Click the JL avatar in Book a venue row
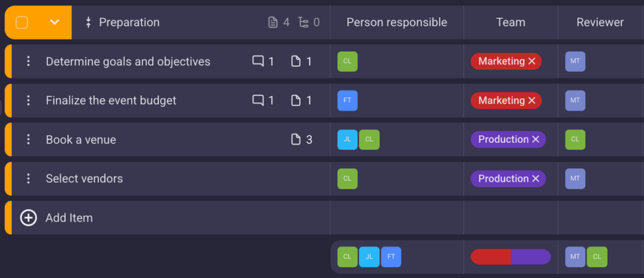The height and width of the screenshot is (278, 644). (347, 140)
